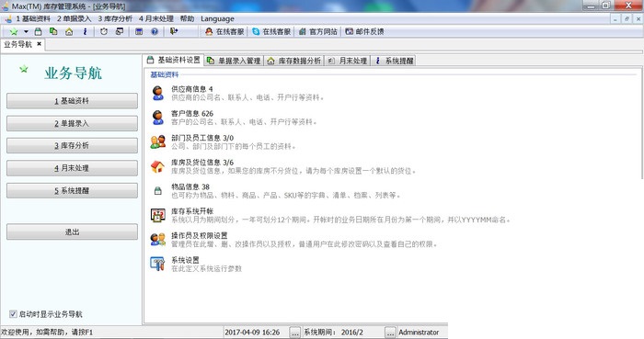Image resolution: width=644 pixels, height=339 pixels.
Task: Click the document entry copy toolbar icon
Action: 53,31
